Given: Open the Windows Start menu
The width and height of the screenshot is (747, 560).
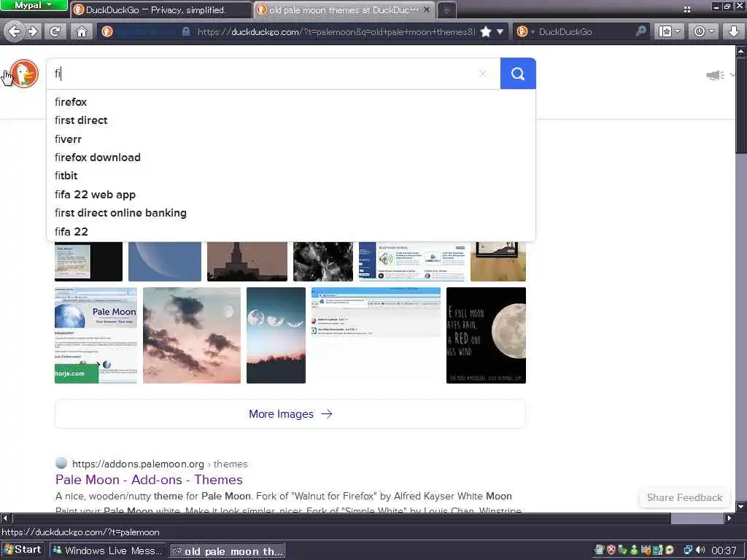Looking at the screenshot, I should point(23,550).
